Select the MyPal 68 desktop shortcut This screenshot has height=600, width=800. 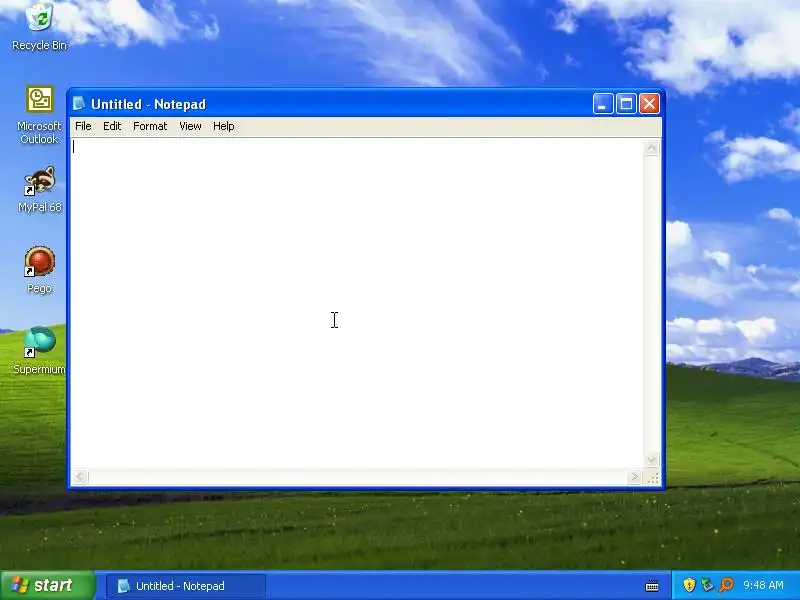[x=39, y=189]
